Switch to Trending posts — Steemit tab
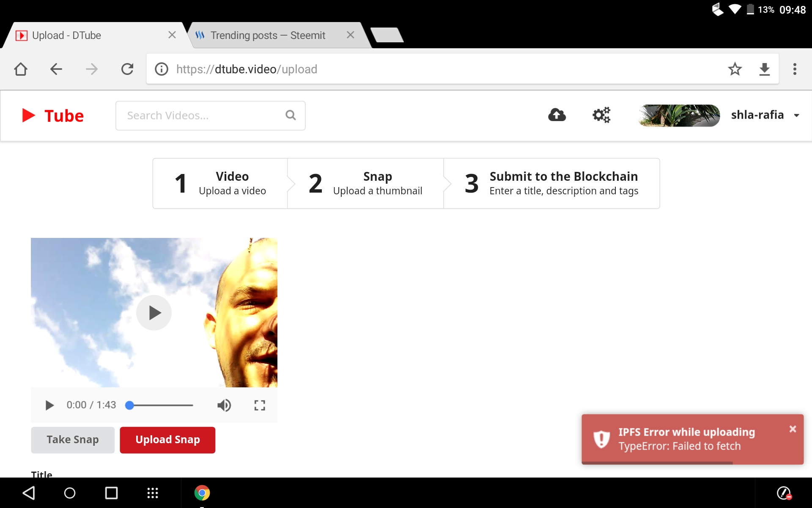Viewport: 812px width, 508px height. [x=268, y=36]
